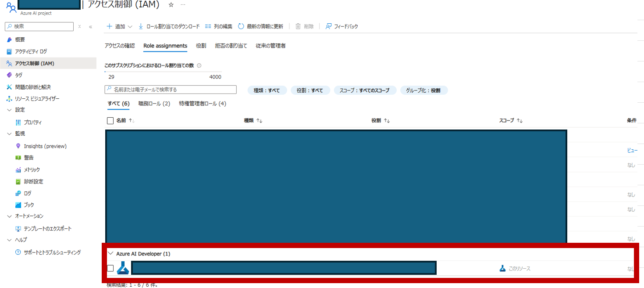Open アクティビティ ログ icon in sidebar

click(x=9, y=51)
